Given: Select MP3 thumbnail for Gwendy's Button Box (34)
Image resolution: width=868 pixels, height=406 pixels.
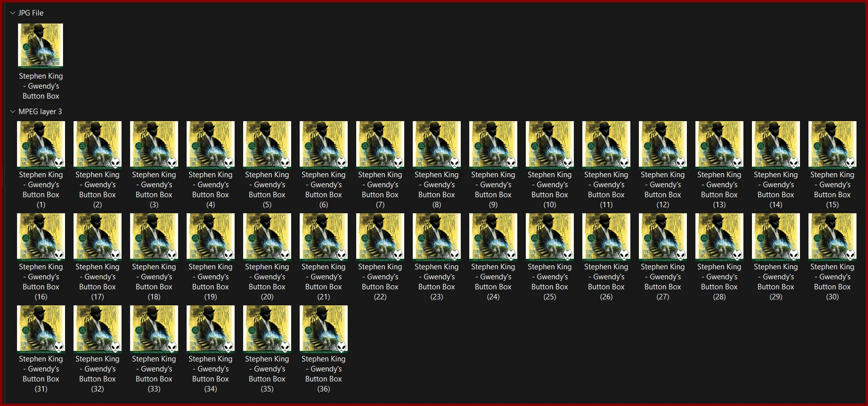Looking at the screenshot, I should coord(211,328).
